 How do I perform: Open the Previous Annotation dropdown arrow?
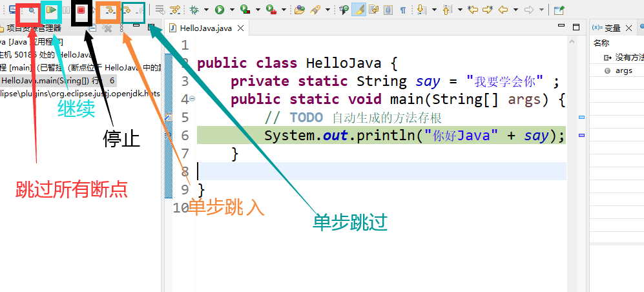[460, 10]
